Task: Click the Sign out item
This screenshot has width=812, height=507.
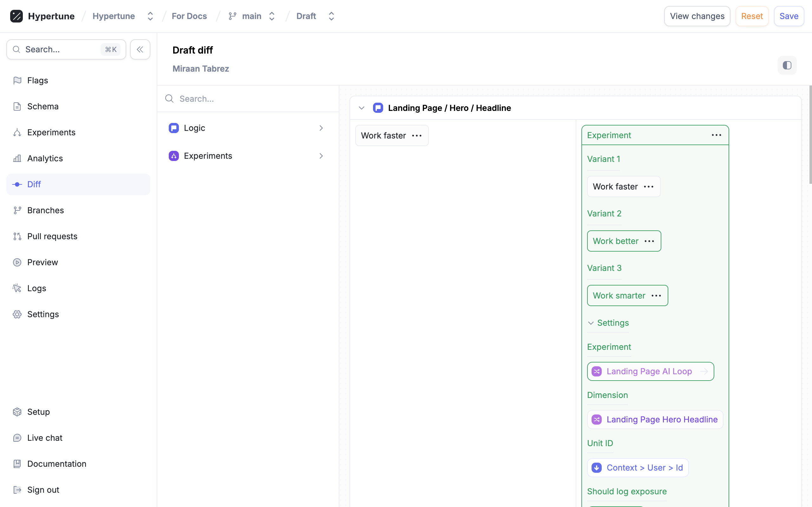Action: click(43, 490)
